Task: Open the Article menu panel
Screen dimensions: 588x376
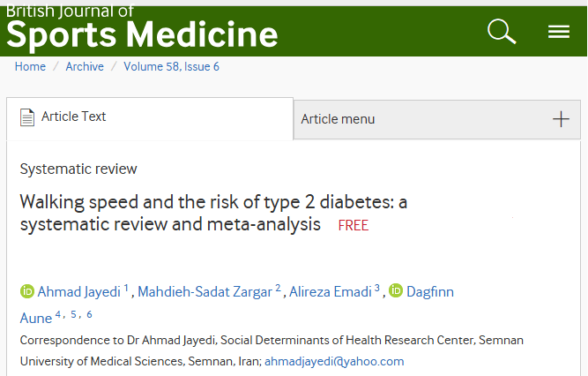Action: tap(437, 119)
